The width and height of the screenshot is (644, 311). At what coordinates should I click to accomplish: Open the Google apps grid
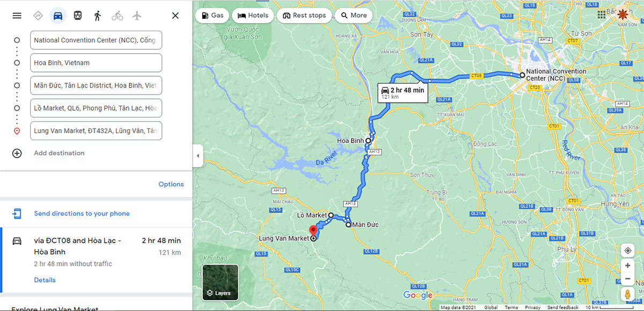click(602, 15)
